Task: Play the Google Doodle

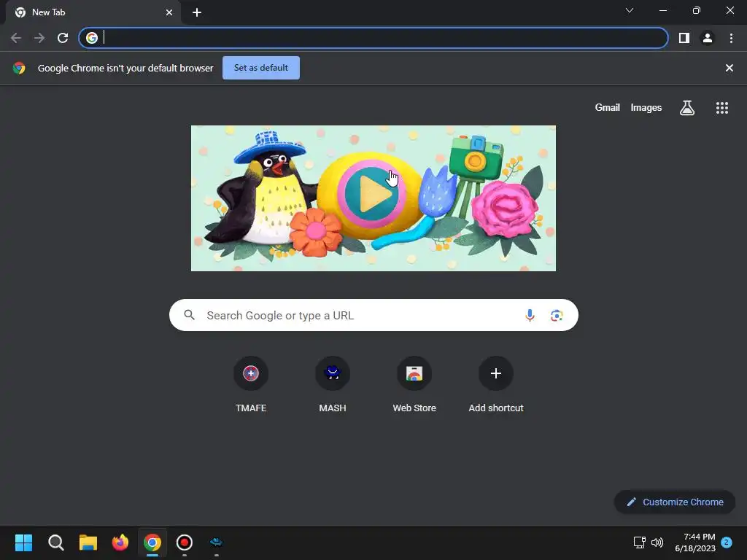Action: pyautogui.click(x=372, y=194)
